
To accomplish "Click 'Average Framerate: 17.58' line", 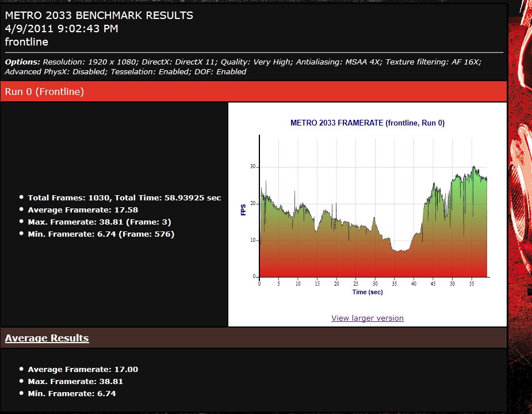I will click(x=83, y=210).
